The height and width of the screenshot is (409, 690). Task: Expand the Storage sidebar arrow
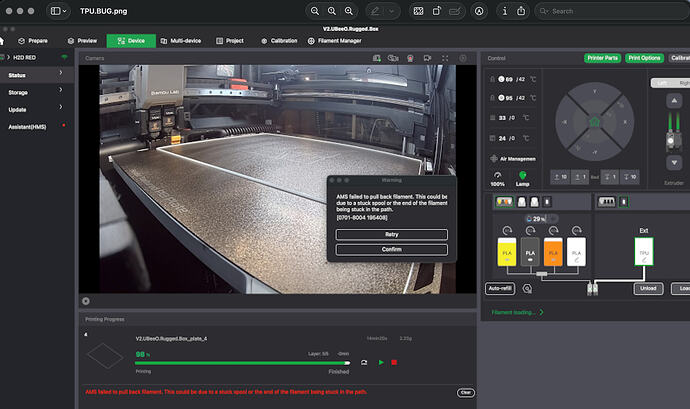pyautogui.click(x=61, y=90)
